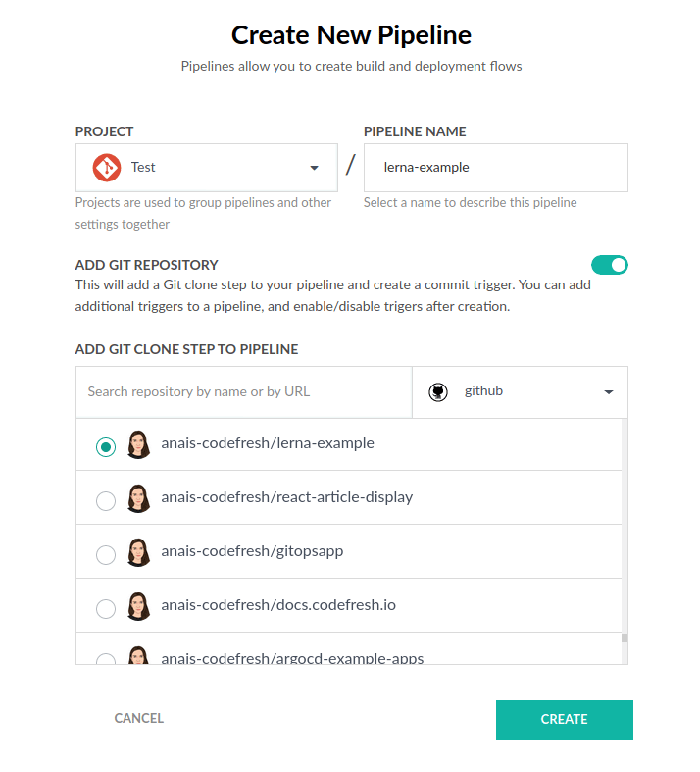Disable the Add Git Repository toggle
The image size is (700, 772).
609,265
